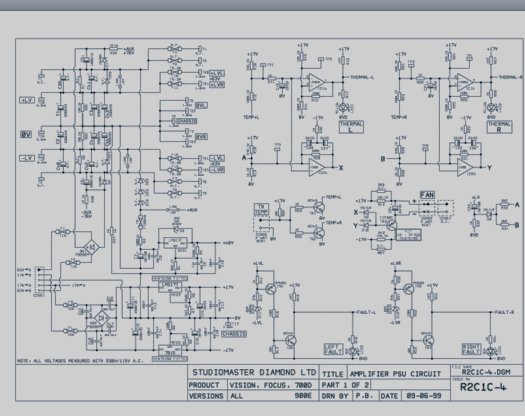Click the boxed TX TEMP label
Viewport: 525px width, 416px height.
[x=261, y=210]
